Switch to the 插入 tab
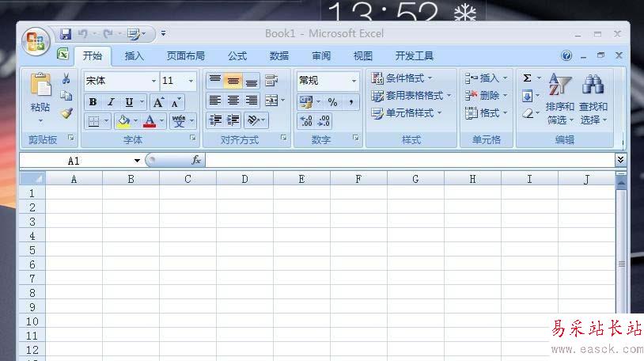 (134, 56)
